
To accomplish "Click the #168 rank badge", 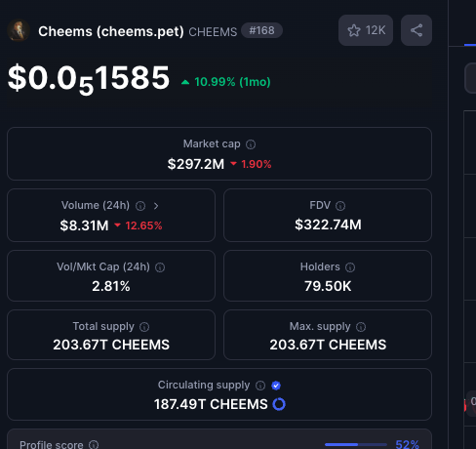I will click(x=261, y=30).
